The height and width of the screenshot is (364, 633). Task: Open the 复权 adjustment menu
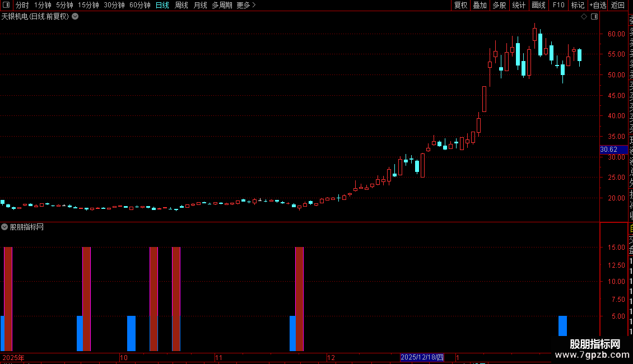pyautogui.click(x=460, y=5)
